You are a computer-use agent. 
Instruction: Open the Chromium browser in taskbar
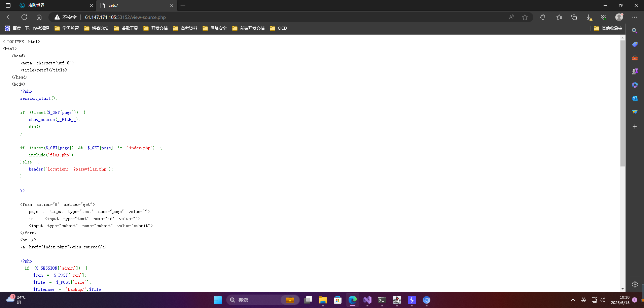point(427,300)
